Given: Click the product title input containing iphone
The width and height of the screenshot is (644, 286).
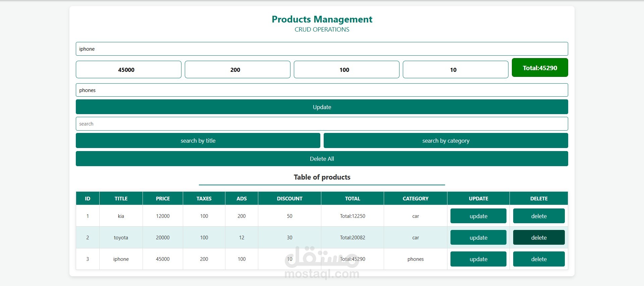Looking at the screenshot, I should click(322, 49).
